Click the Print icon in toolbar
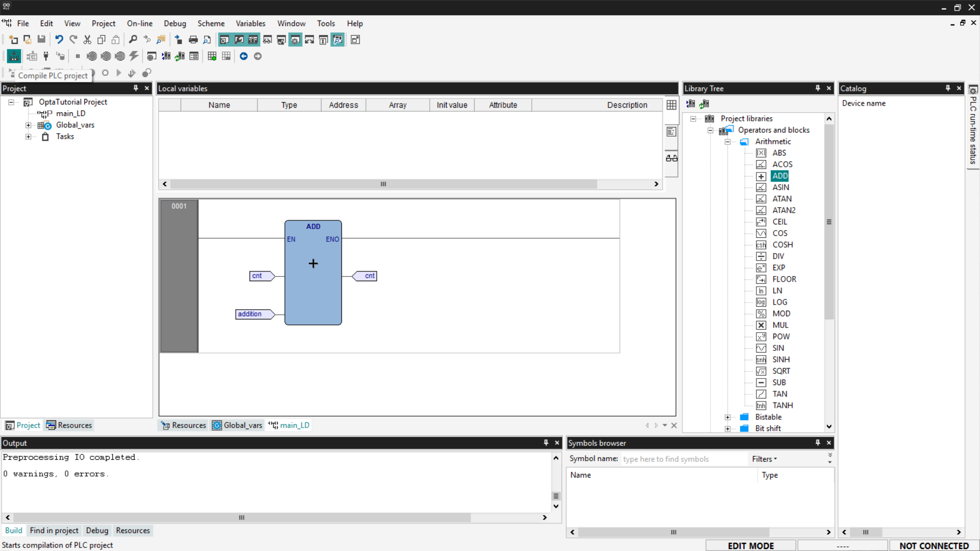 pos(193,40)
